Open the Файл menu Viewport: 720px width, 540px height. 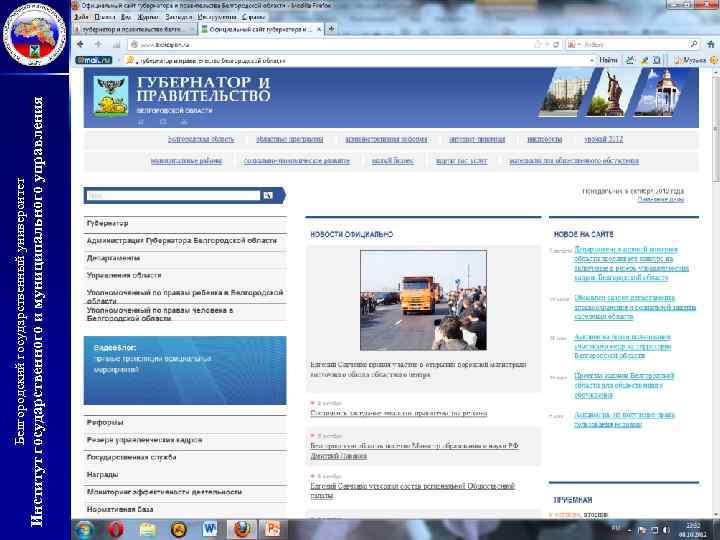81,17
